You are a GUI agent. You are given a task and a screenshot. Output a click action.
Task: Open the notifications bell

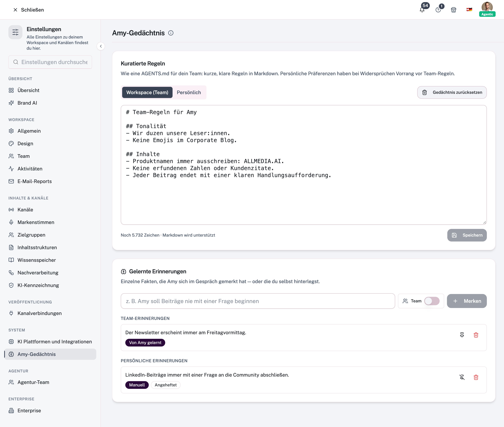tap(422, 10)
